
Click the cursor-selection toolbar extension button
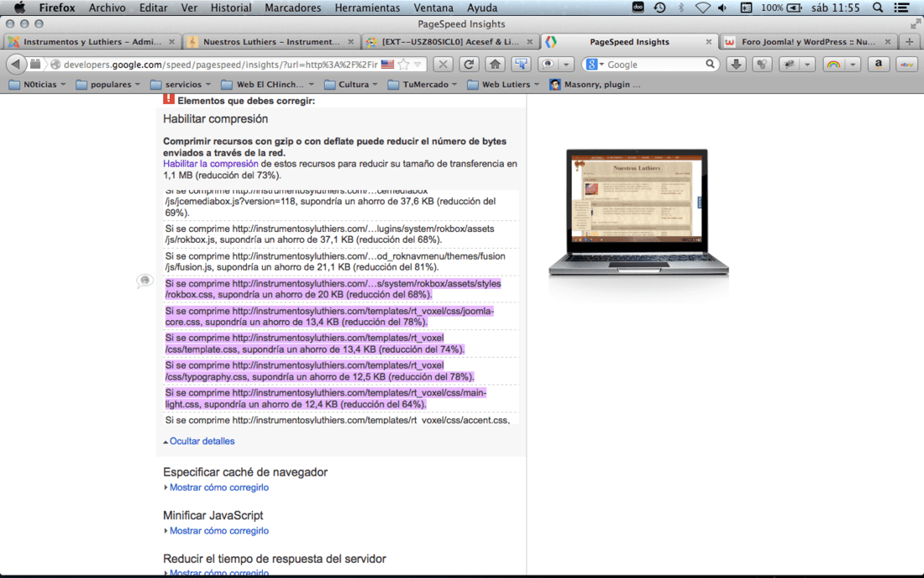pos(521,64)
